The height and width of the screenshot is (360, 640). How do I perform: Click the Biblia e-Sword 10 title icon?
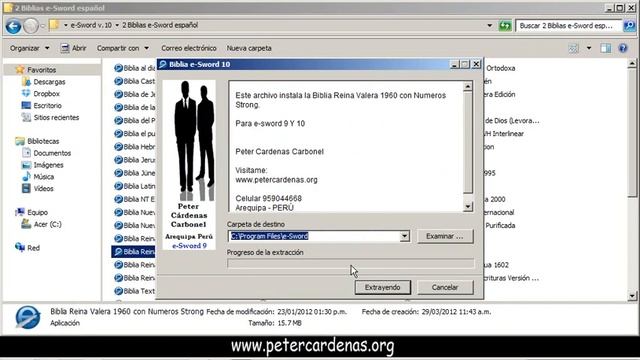coord(163,64)
